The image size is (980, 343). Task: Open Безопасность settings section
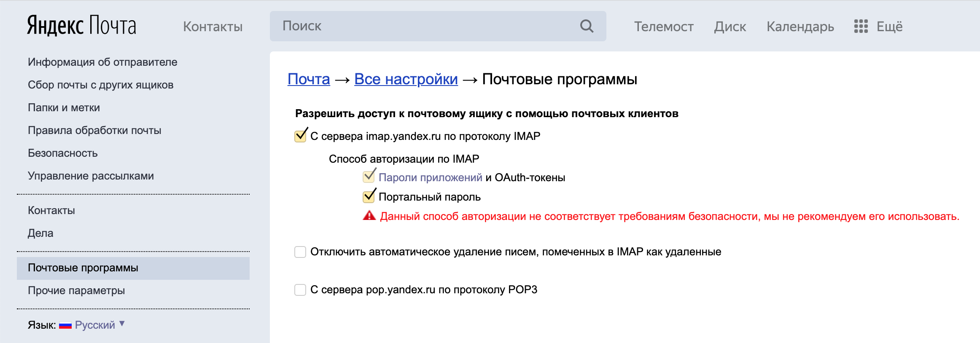(63, 153)
